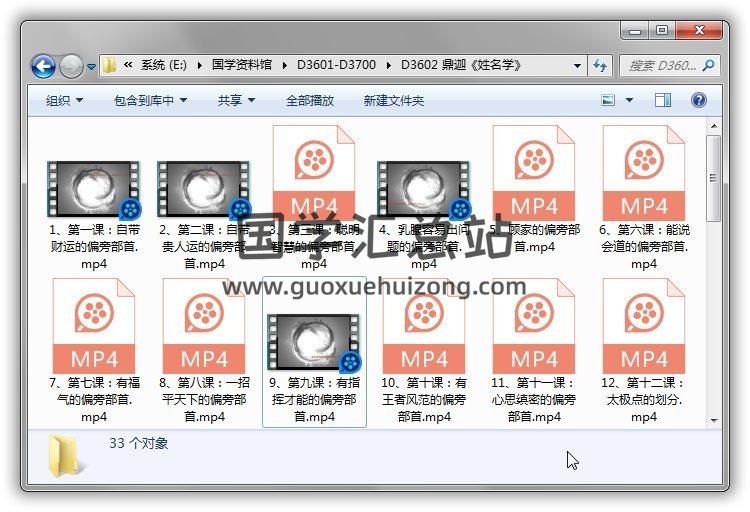Toggle the preview pane icon

pyautogui.click(x=663, y=100)
